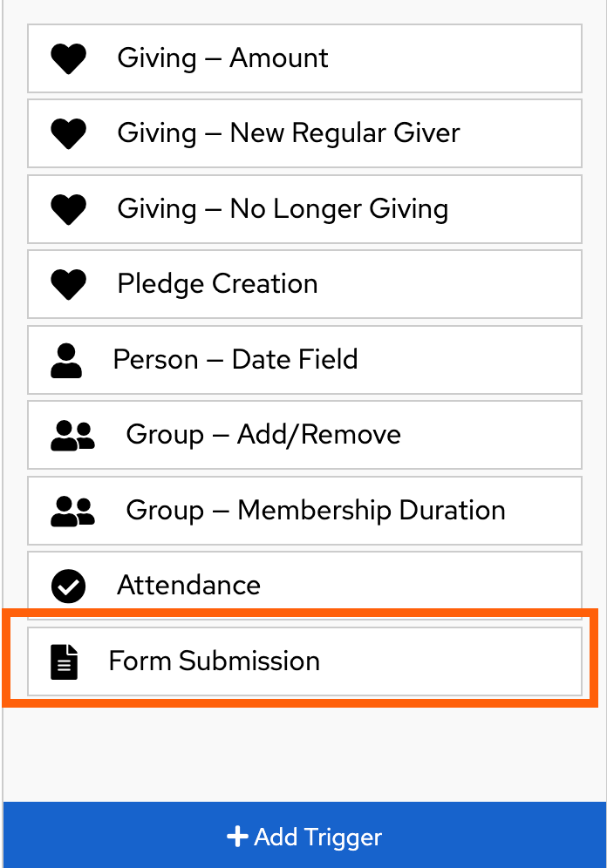Open the highlighted Form Submission trigger

(303, 661)
